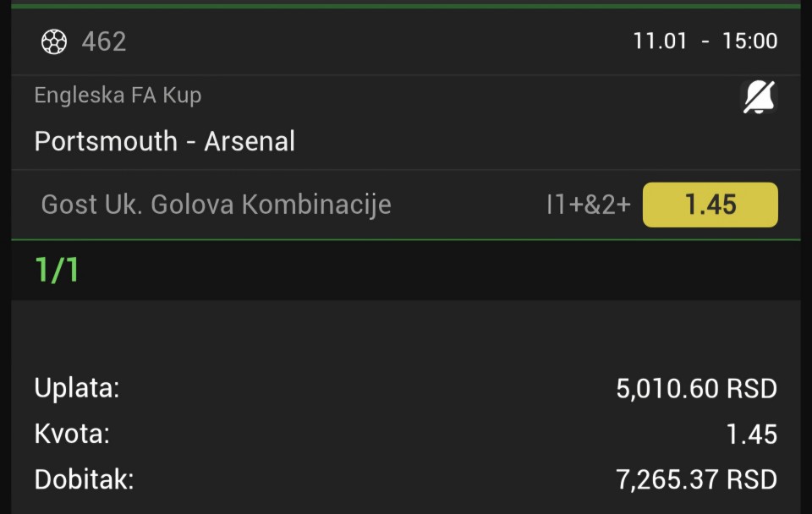The image size is (812, 514).
Task: Open the Engleska FA Kup league
Action: (x=118, y=96)
